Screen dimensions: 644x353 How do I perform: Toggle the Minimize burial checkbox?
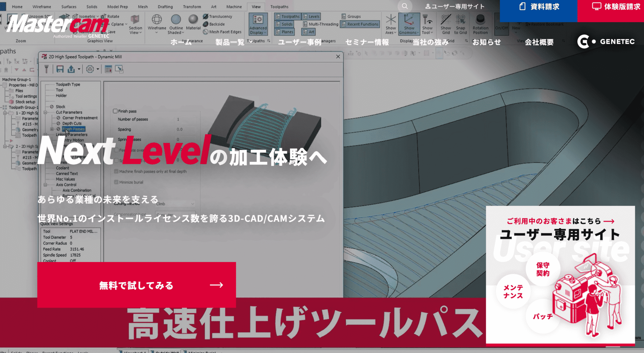[116, 182]
